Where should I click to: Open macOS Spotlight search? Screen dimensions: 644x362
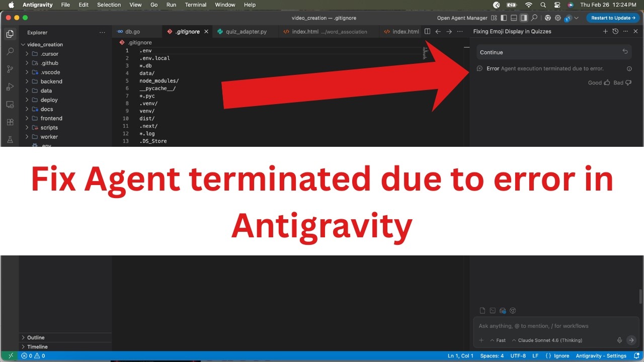543,5
